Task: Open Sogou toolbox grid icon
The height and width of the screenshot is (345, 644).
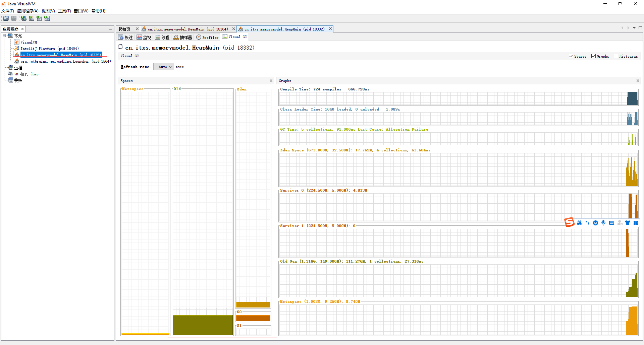Action: (x=636, y=223)
